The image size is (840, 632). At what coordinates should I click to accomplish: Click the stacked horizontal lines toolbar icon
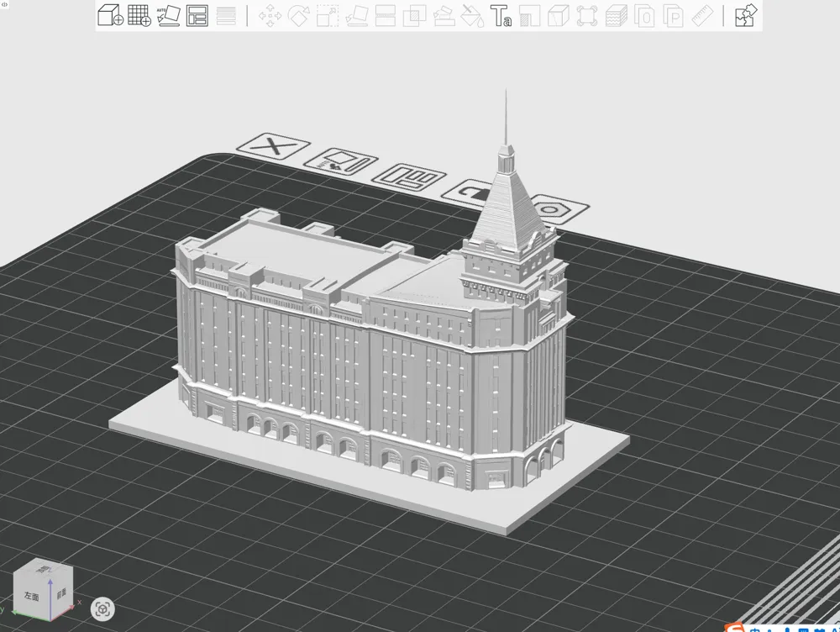coord(226,15)
